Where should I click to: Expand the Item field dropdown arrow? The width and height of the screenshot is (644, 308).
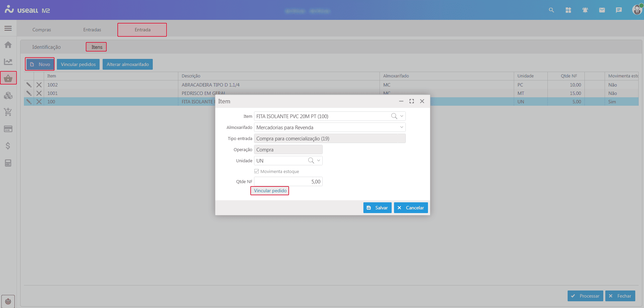pyautogui.click(x=402, y=116)
